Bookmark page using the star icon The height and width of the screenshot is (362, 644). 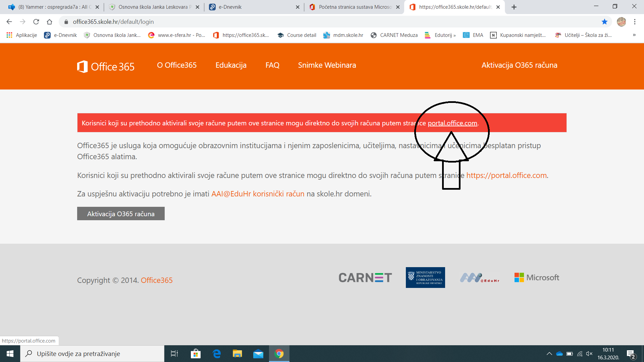coord(604,22)
